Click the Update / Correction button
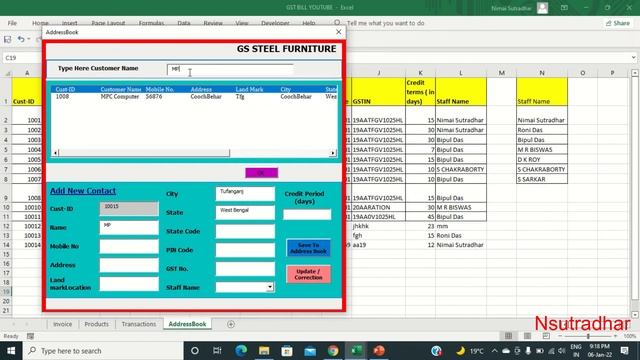 click(309, 274)
